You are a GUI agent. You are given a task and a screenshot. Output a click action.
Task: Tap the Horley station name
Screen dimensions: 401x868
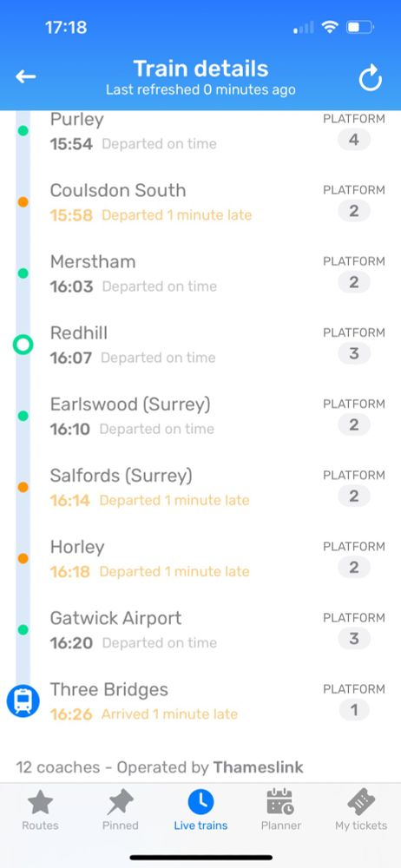pyautogui.click(x=77, y=547)
